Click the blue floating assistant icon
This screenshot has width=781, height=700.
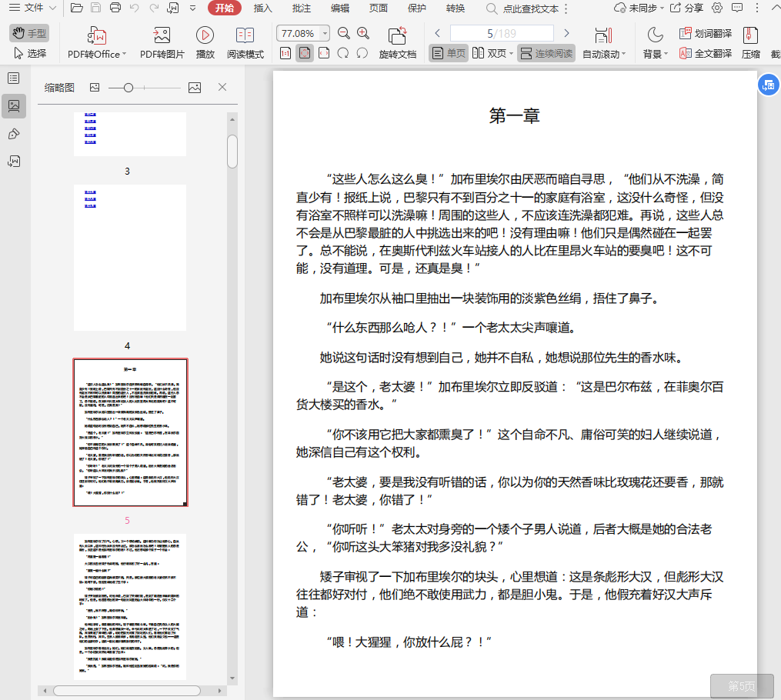768,85
